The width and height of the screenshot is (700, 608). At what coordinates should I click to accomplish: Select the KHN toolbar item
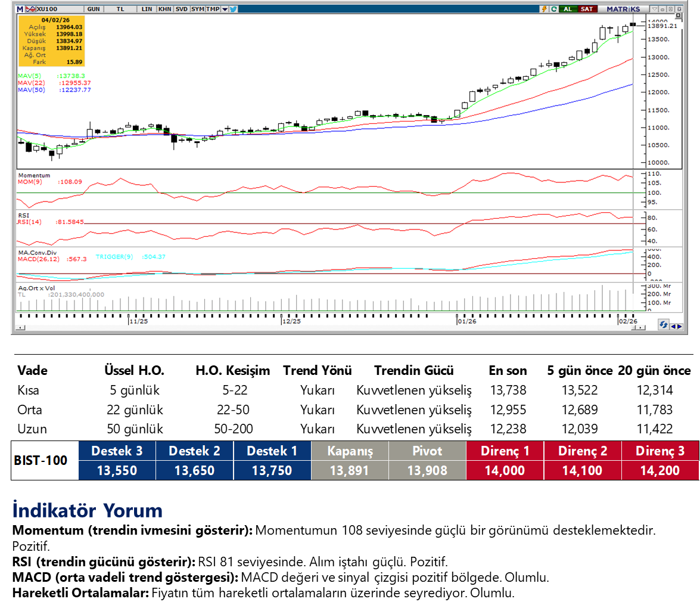(164, 9)
